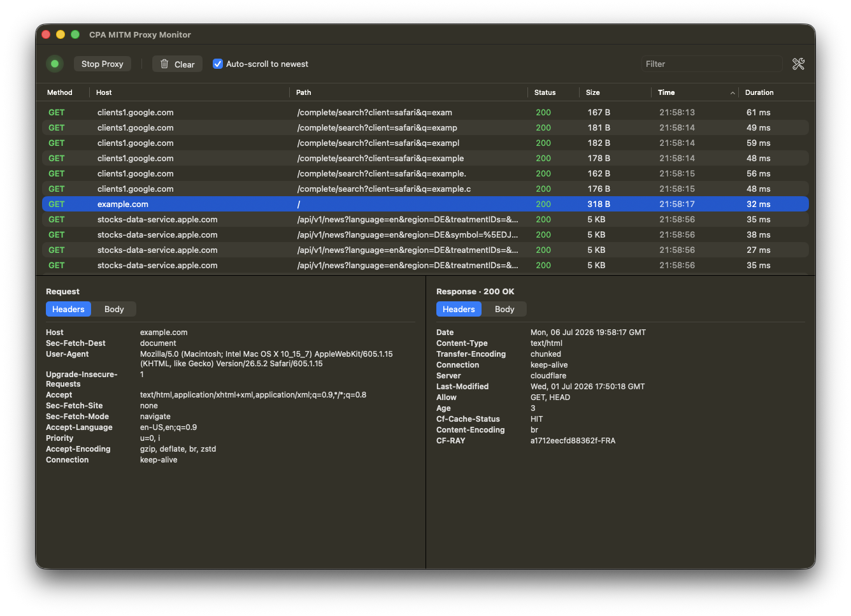
Task: Select the stocks request lasting 27 ms
Action: 425,250
